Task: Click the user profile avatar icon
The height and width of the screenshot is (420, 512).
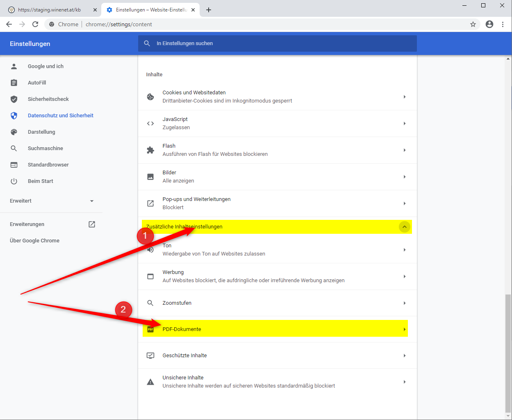Action: [489, 24]
